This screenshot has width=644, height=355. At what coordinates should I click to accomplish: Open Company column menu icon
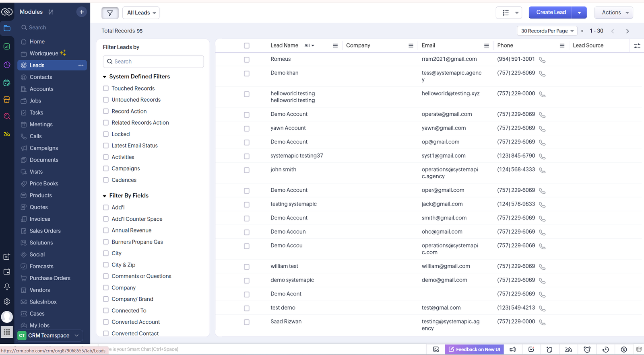(x=411, y=46)
